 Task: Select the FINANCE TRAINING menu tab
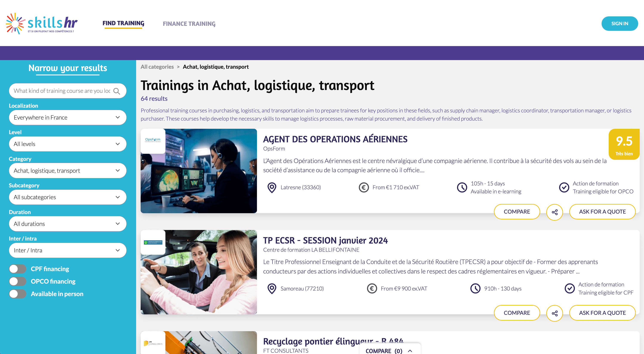pyautogui.click(x=189, y=23)
